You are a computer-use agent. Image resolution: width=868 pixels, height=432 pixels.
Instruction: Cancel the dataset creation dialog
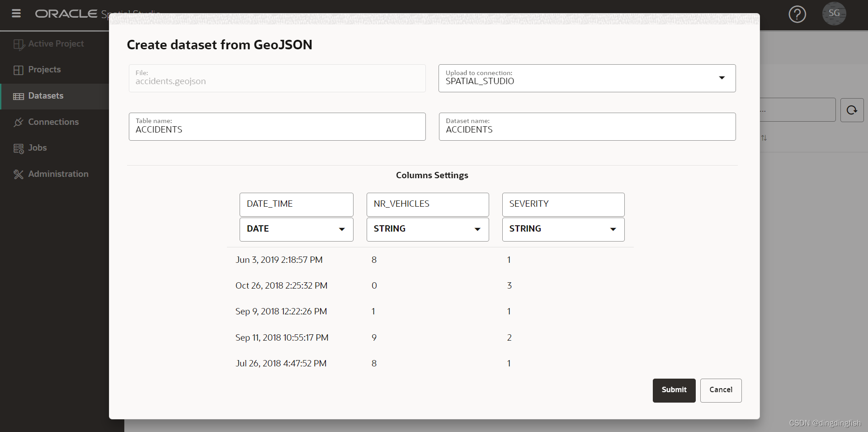pos(721,390)
